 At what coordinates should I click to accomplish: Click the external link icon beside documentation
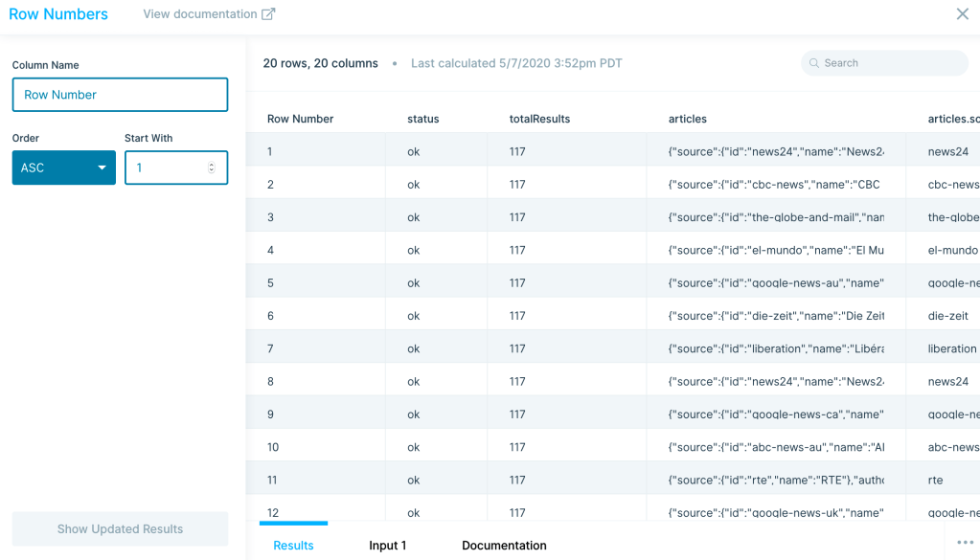pos(269,14)
